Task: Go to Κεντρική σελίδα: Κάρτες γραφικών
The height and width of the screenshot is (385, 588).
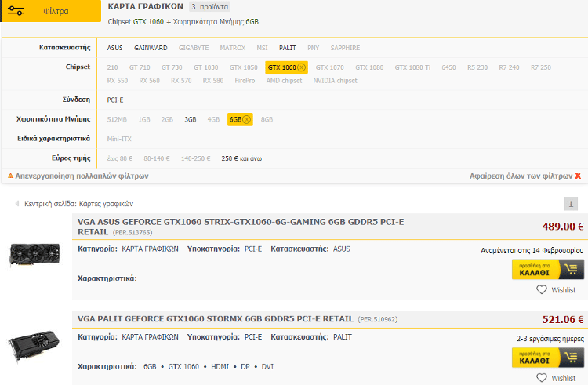Action: (78, 204)
